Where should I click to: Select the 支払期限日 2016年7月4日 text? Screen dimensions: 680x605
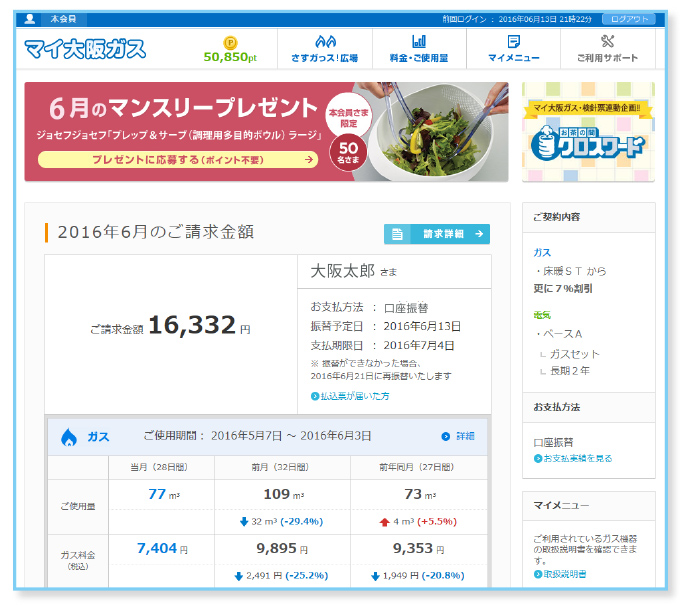coord(382,346)
